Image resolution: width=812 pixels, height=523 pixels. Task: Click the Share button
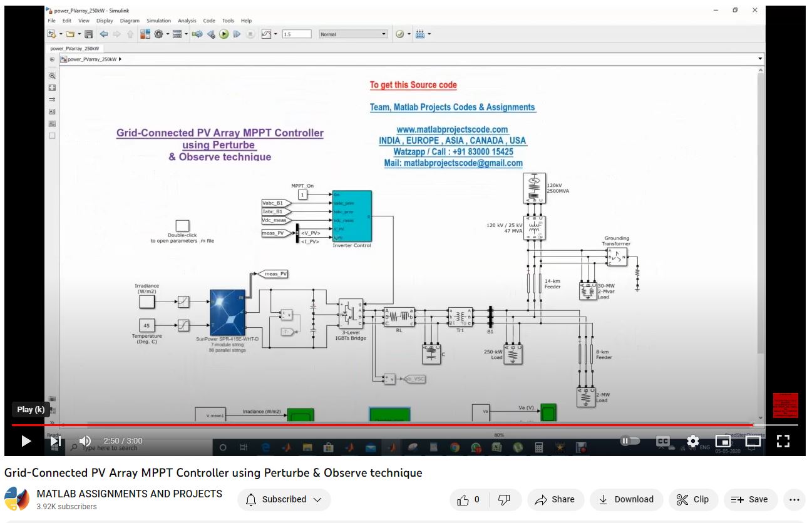[x=555, y=499]
